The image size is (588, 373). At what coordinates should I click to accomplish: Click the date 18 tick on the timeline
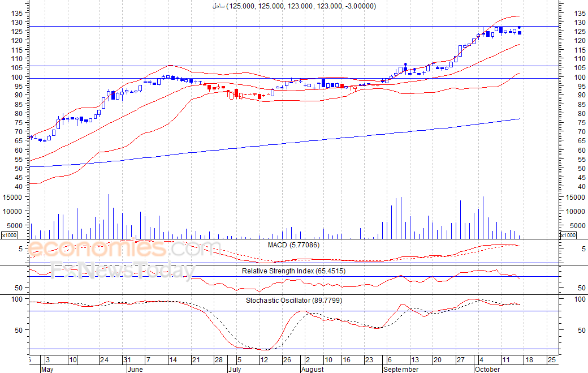click(529, 360)
